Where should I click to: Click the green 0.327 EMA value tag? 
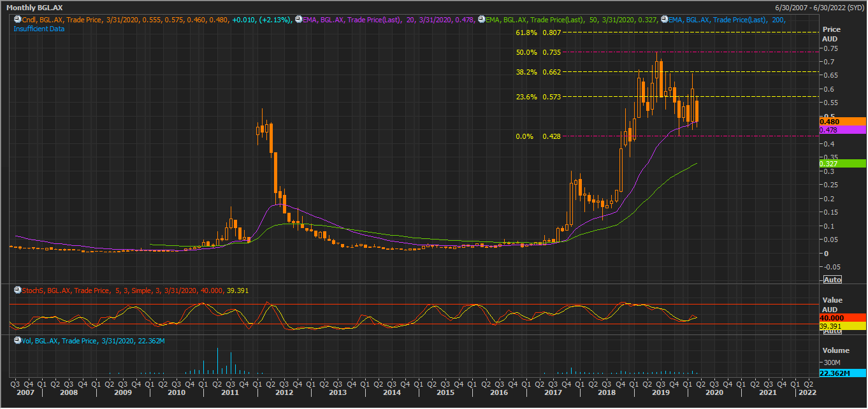(843, 164)
